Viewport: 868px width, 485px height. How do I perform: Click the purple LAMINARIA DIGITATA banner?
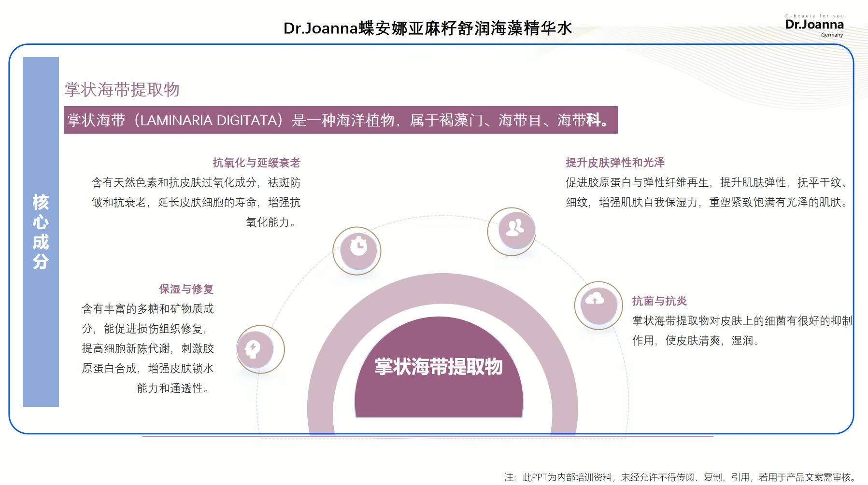[x=341, y=120]
